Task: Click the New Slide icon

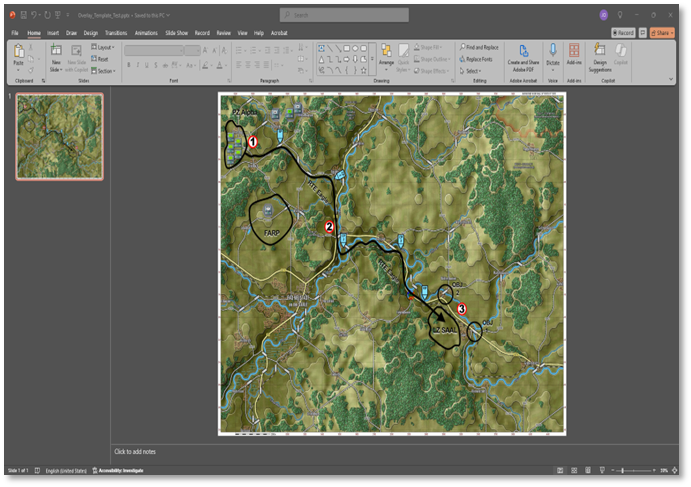Action: tap(56, 52)
